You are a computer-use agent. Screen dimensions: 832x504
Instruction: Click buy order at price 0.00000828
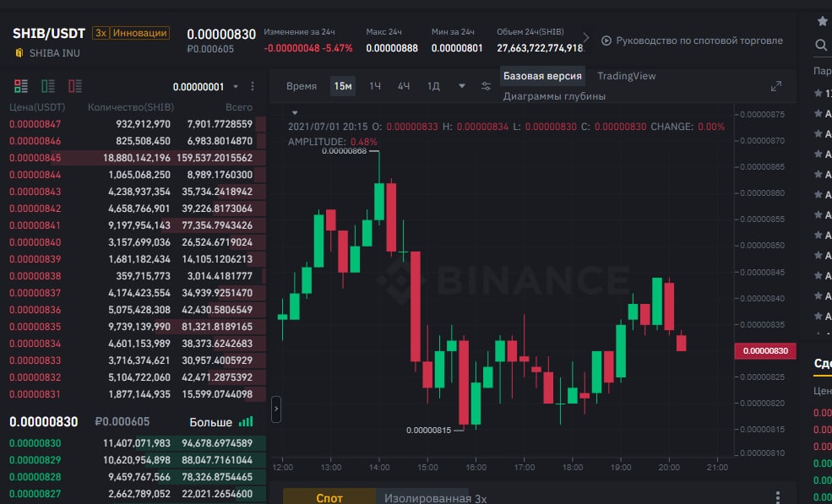[138, 477]
